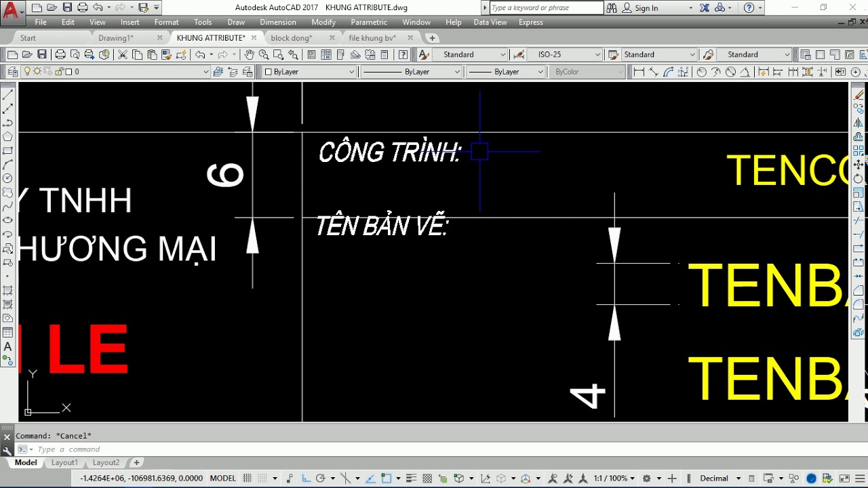Click the binoculars search icon
Viewport: 868px width, 488px height.
tap(612, 7)
